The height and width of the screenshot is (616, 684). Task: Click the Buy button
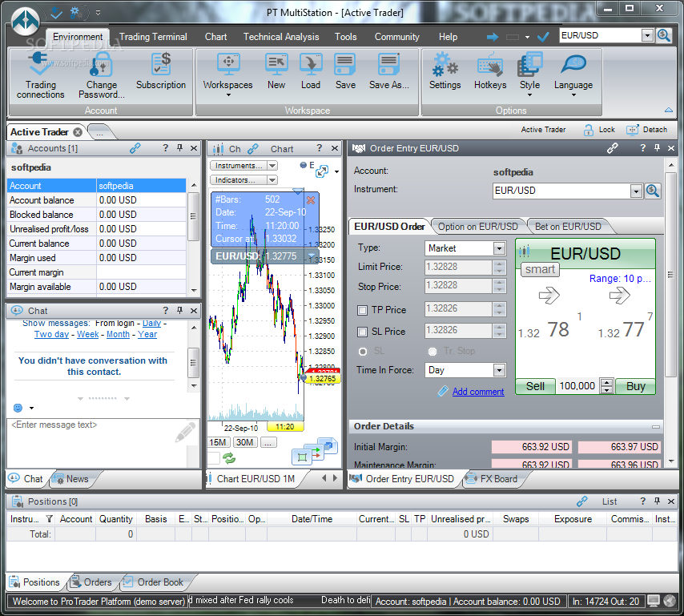point(636,386)
